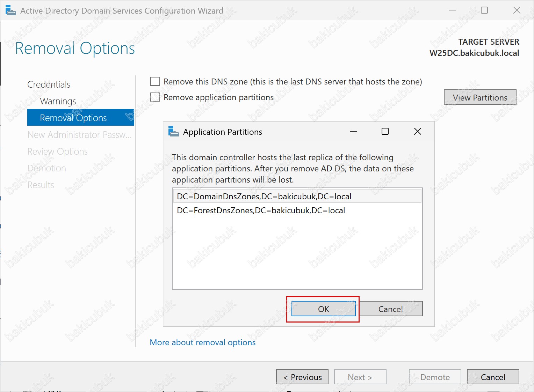Go back with the Previous button
Viewport: 534px width, 392px height.
pos(302,377)
